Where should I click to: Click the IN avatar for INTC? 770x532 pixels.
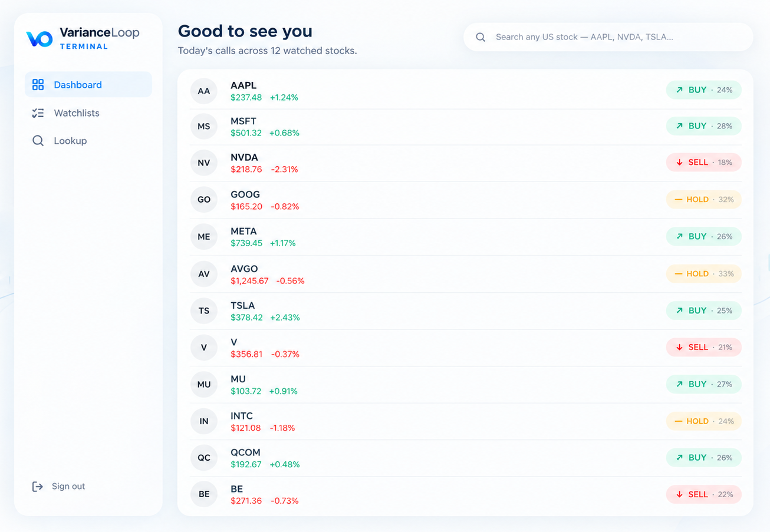click(204, 421)
